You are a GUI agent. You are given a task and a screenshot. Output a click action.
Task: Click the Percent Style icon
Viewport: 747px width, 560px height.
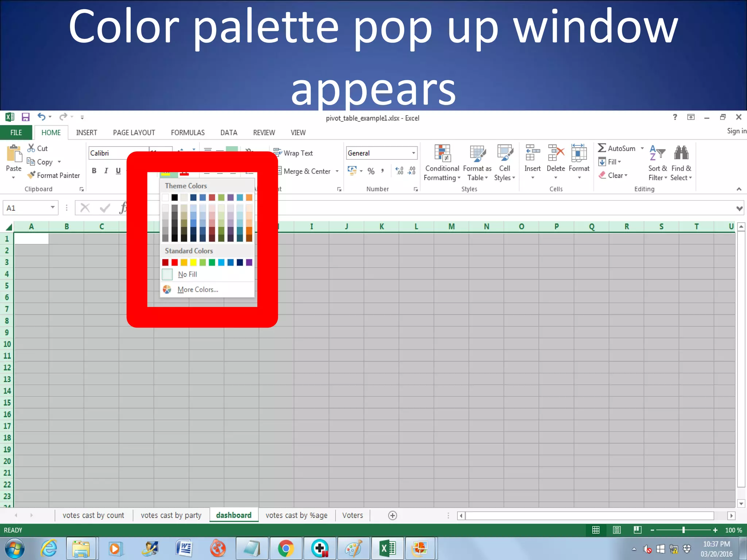(371, 171)
